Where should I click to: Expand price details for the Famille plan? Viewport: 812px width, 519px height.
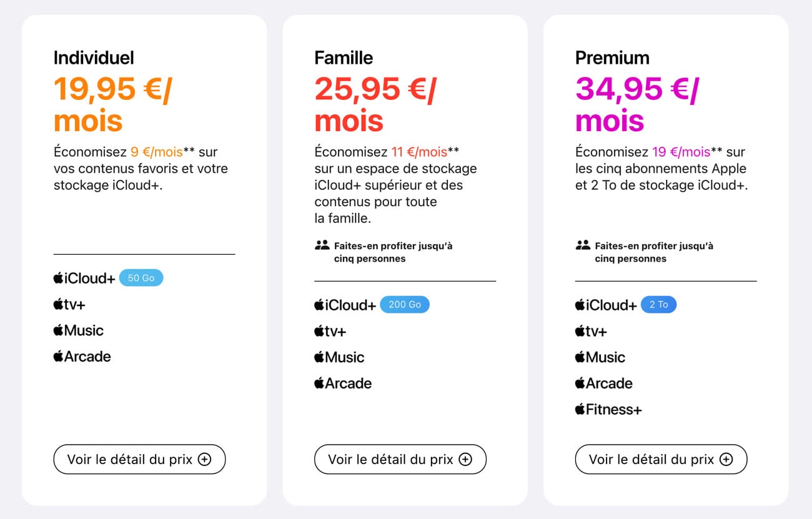[400, 460]
